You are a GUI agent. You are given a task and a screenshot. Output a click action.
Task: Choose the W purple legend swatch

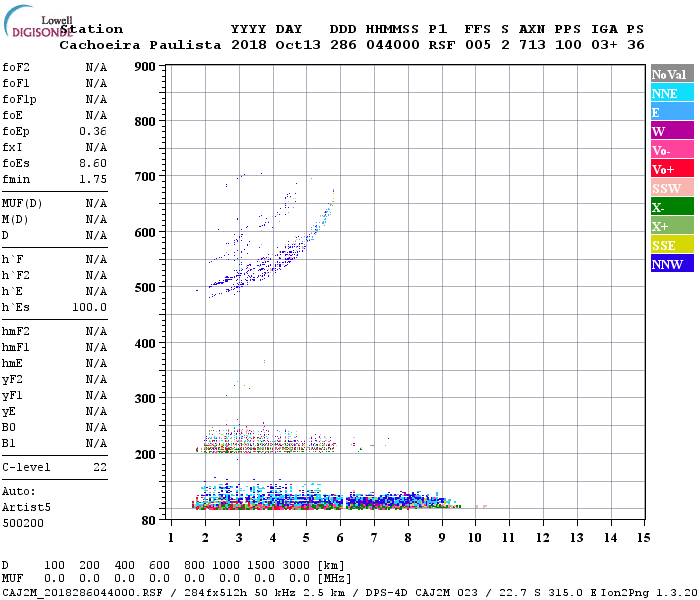pyautogui.click(x=672, y=131)
